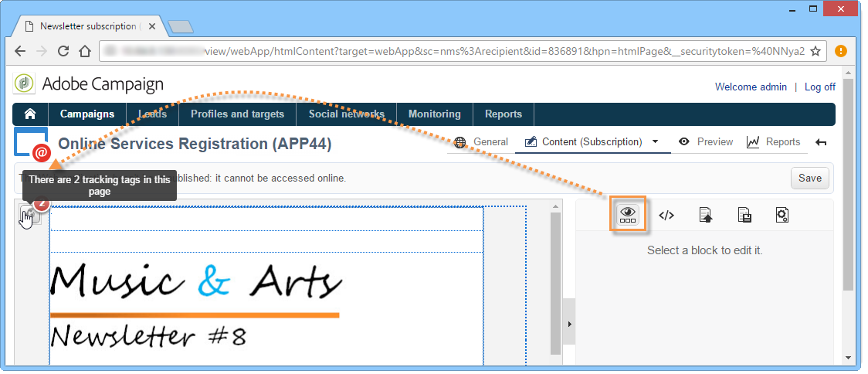This screenshot has height=374, width=868.
Task: Select the Content (Subscription) tab
Action: pyautogui.click(x=584, y=142)
